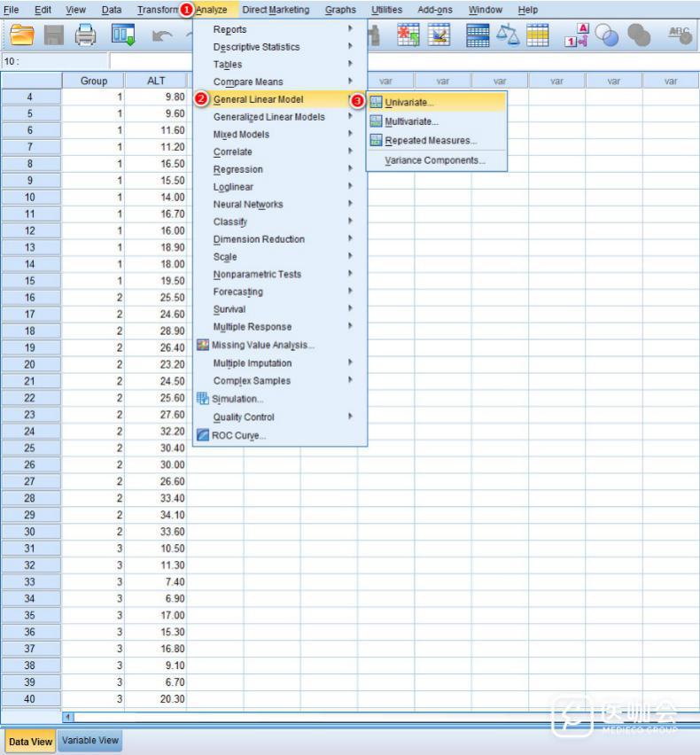The width and height of the screenshot is (700, 755).
Task: Click the Recall recent dialogs icon
Action: click(x=122, y=35)
